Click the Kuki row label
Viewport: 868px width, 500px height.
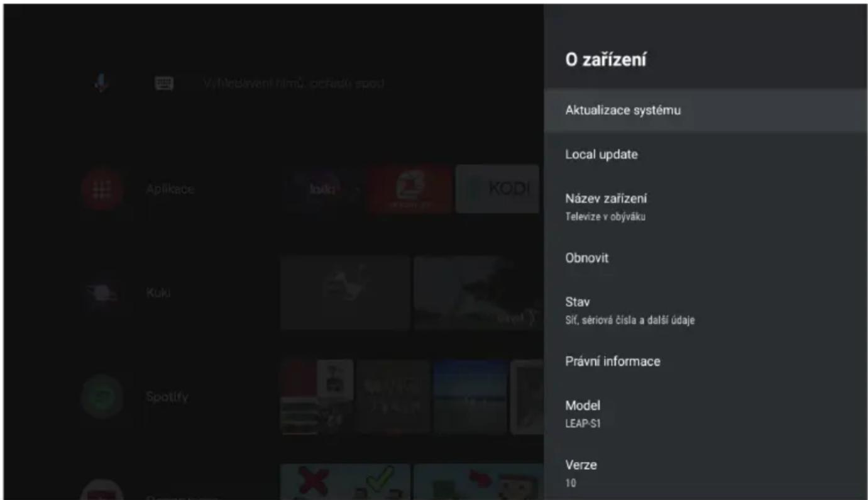[x=158, y=293]
